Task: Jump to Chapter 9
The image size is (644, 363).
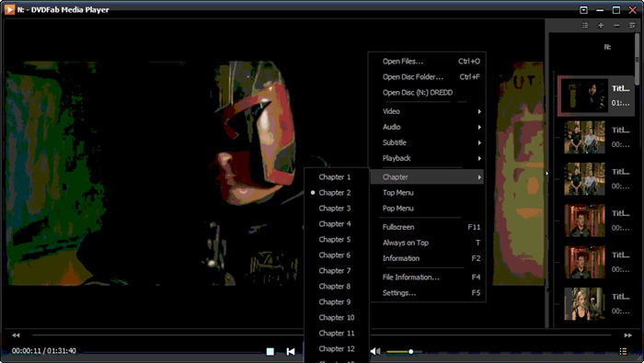Action: tap(337, 301)
